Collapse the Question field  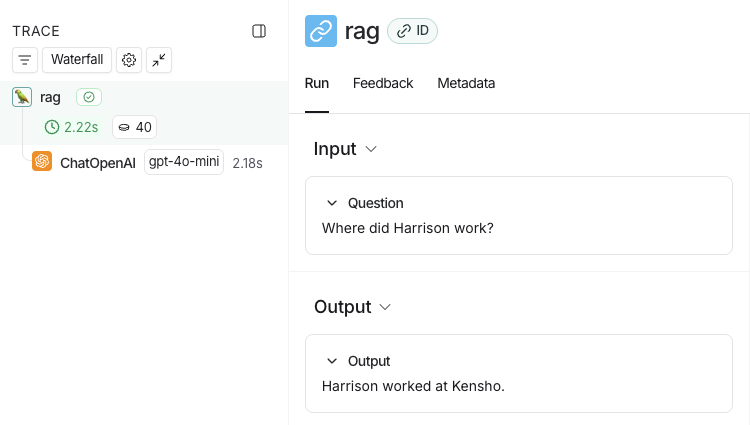coord(333,203)
